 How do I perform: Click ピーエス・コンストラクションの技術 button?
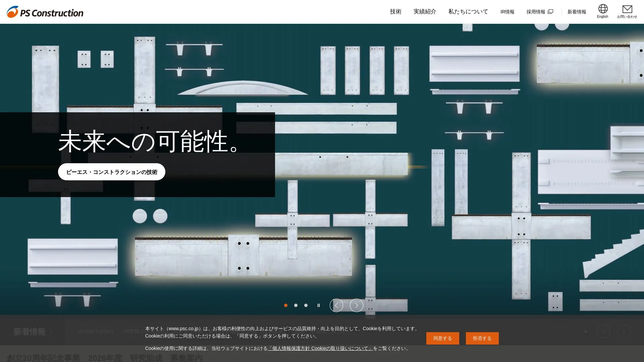(112, 172)
